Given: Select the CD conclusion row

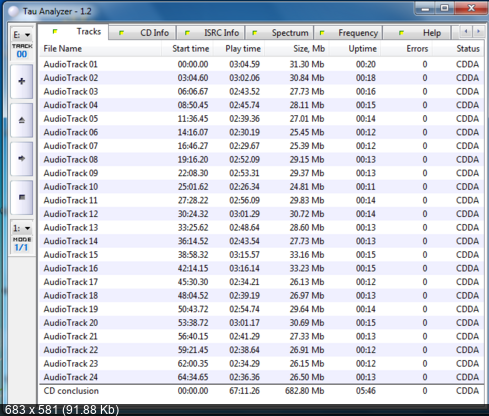Looking at the screenshot, I should 262,391.
